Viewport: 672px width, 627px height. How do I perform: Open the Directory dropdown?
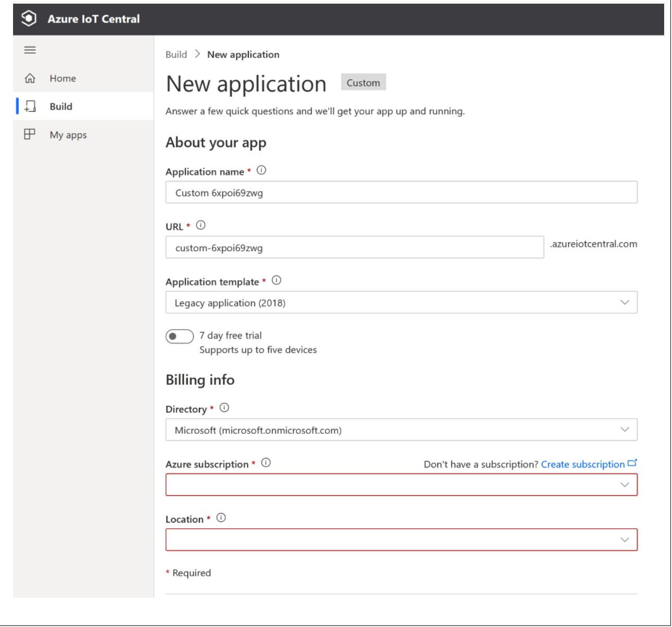click(x=402, y=430)
